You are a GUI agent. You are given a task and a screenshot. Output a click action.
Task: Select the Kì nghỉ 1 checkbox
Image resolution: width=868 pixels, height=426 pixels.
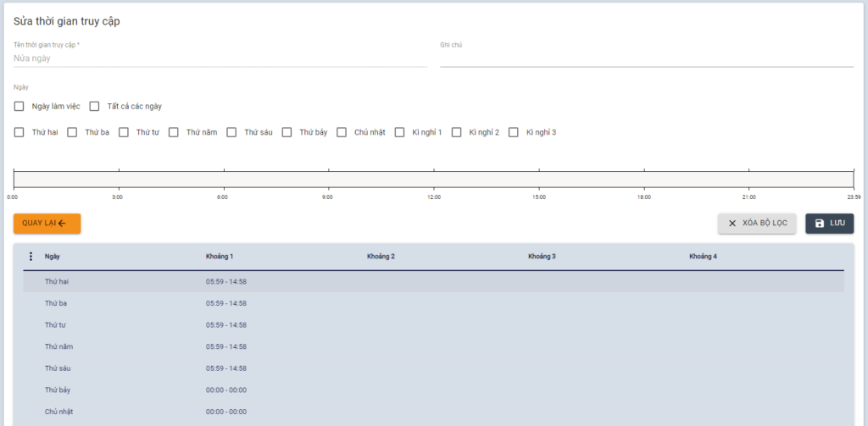coord(399,132)
